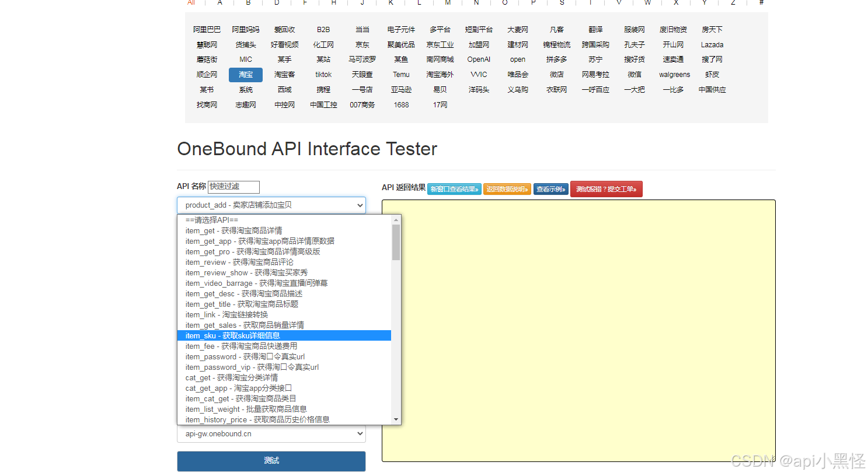Open the 亚马逊 platform link
The height and width of the screenshot is (476, 868).
[401, 90]
